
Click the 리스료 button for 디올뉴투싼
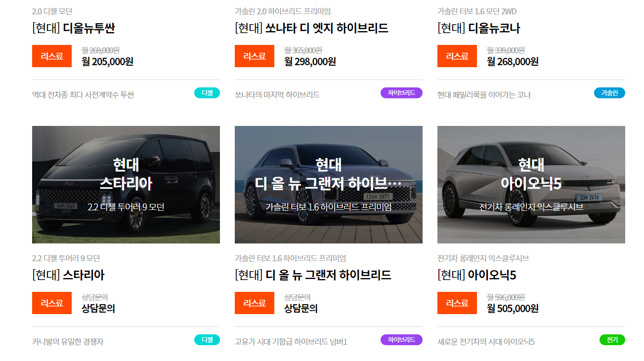point(51,56)
